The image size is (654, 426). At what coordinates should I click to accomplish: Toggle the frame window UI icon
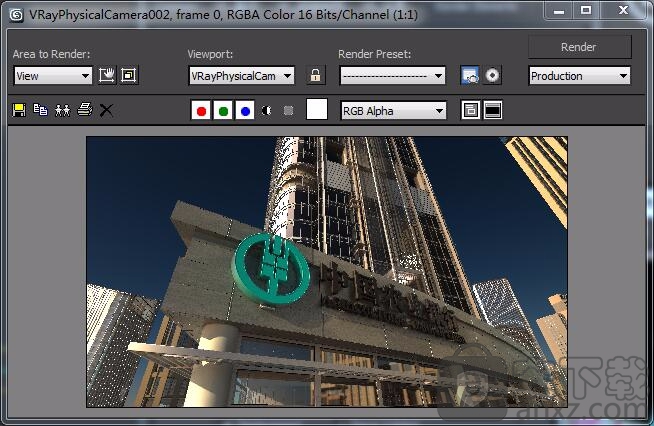click(493, 111)
